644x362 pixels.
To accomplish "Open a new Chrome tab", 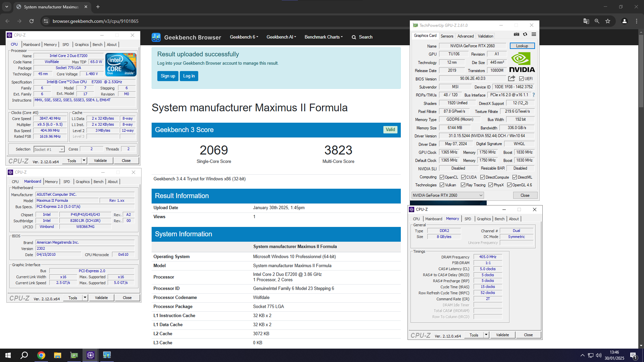I will click(98, 7).
